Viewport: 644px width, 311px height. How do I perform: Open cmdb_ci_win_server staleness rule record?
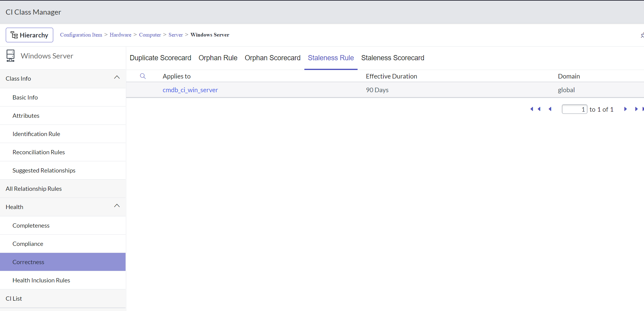click(190, 90)
